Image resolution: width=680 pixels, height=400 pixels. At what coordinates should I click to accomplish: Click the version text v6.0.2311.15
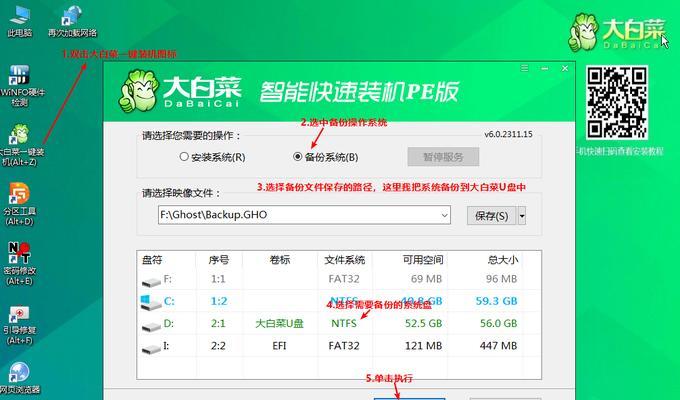tap(508, 134)
